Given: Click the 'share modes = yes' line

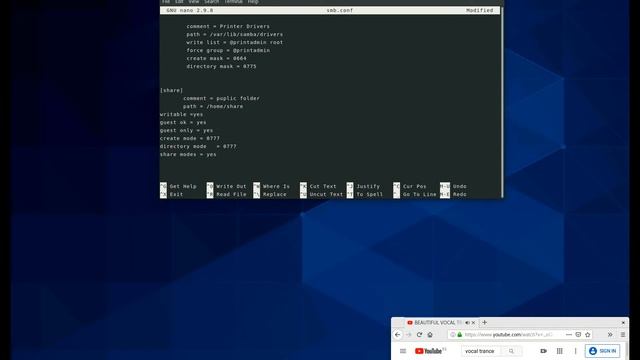Looking at the screenshot, I should (x=188, y=154).
